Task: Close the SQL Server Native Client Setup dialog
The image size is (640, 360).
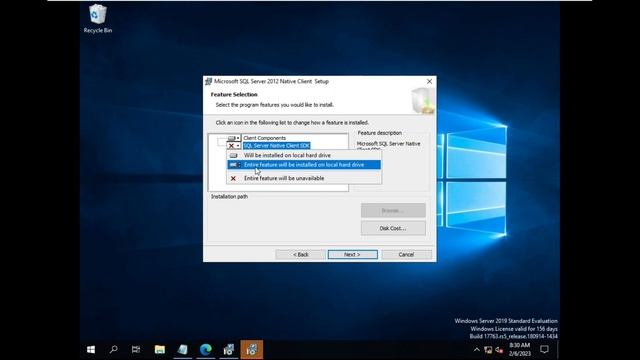Action: click(429, 82)
